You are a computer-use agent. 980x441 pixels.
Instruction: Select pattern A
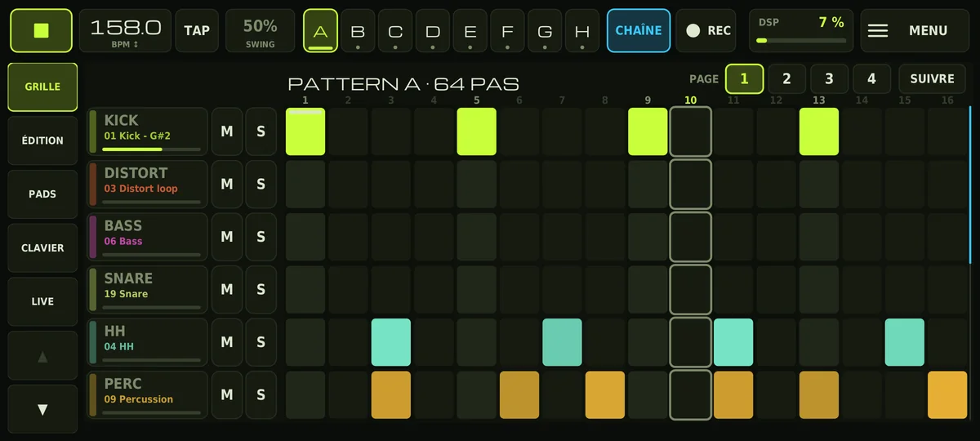click(x=320, y=30)
